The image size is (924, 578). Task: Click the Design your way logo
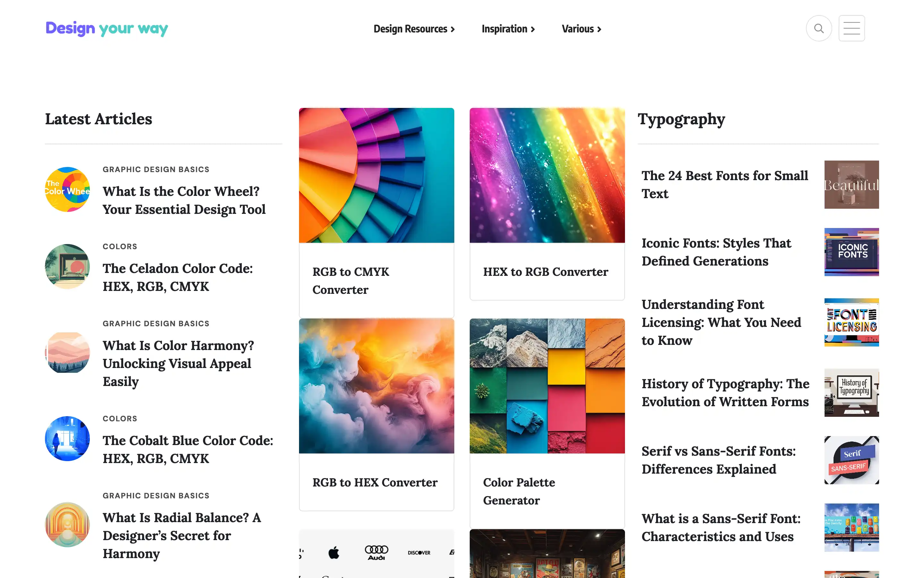click(107, 29)
